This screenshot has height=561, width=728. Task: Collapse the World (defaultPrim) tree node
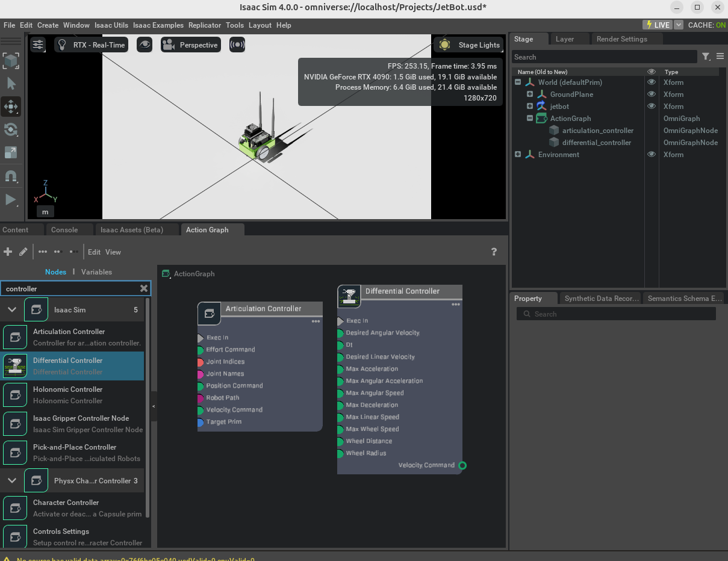[x=518, y=82]
